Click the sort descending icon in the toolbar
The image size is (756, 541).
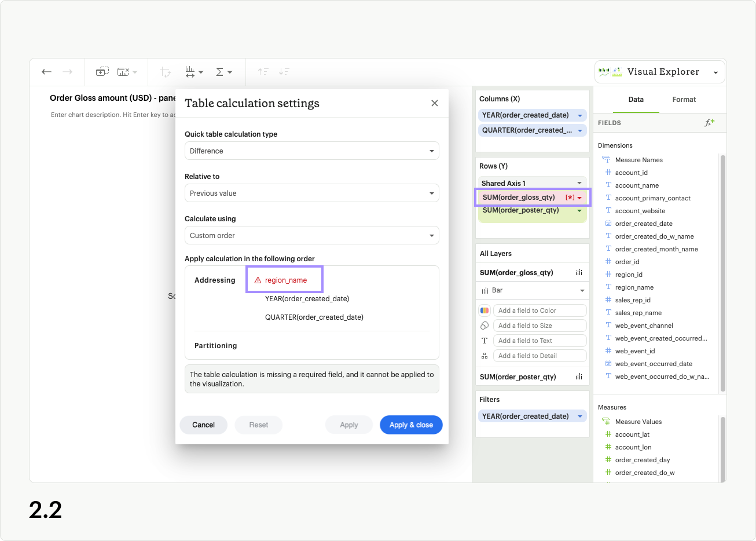coord(284,72)
